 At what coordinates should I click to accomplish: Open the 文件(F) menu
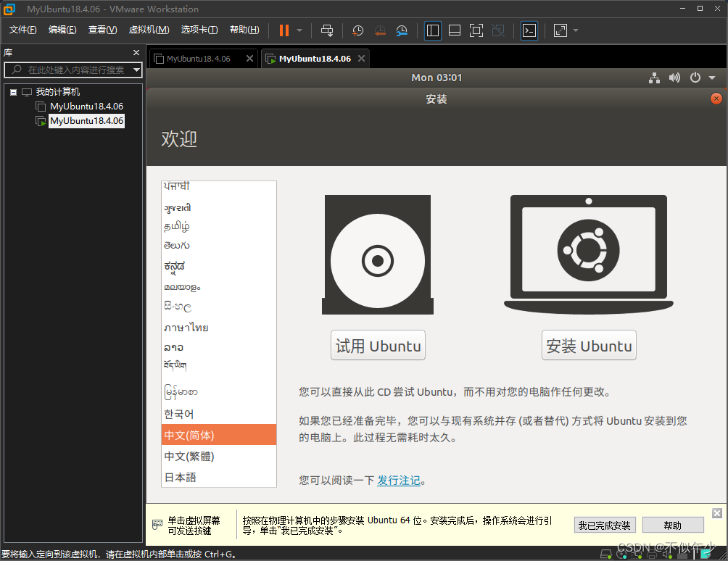[22, 30]
